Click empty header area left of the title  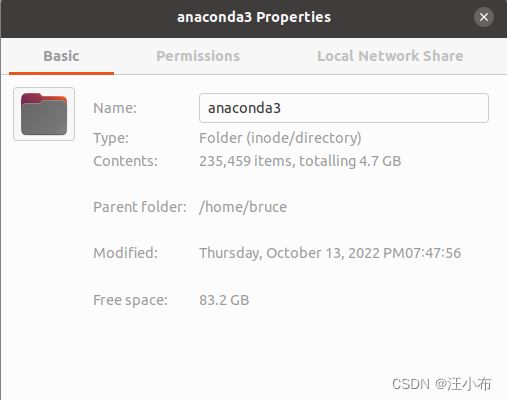[87, 18]
